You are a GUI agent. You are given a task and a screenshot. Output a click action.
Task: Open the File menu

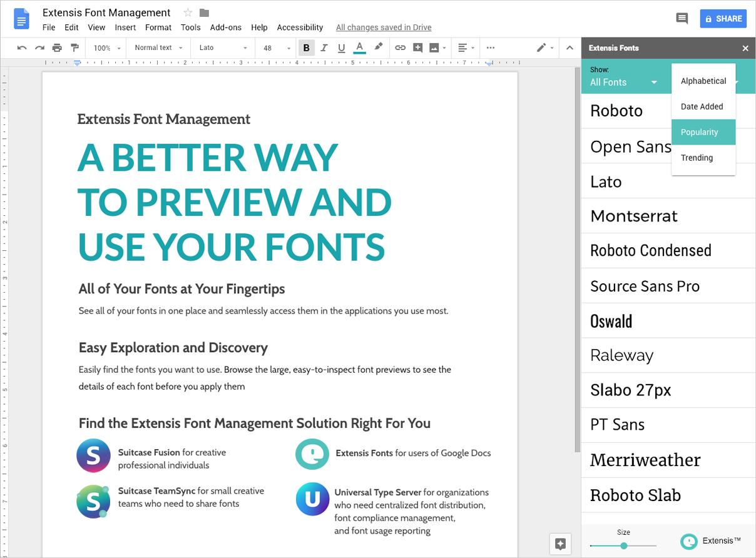tap(49, 28)
